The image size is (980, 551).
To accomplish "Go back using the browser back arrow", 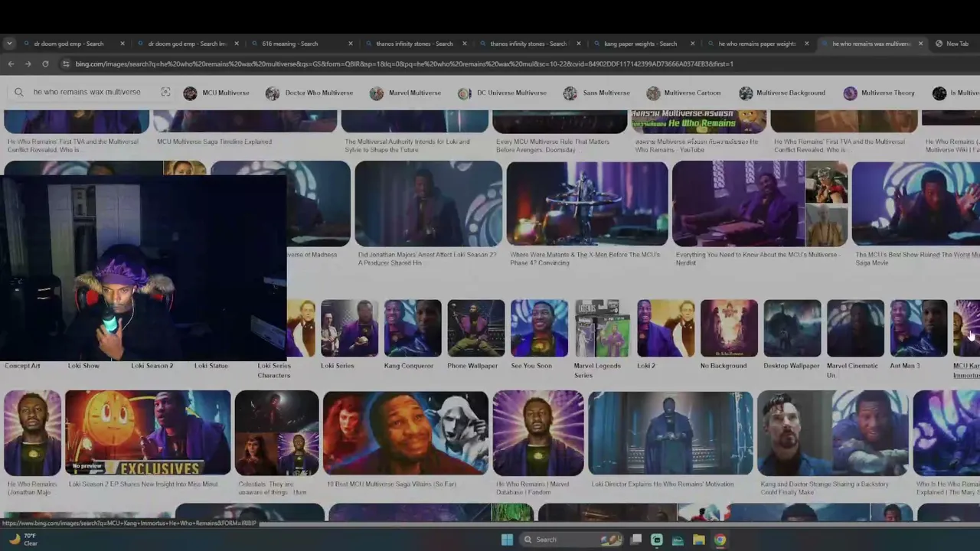I will click(11, 64).
